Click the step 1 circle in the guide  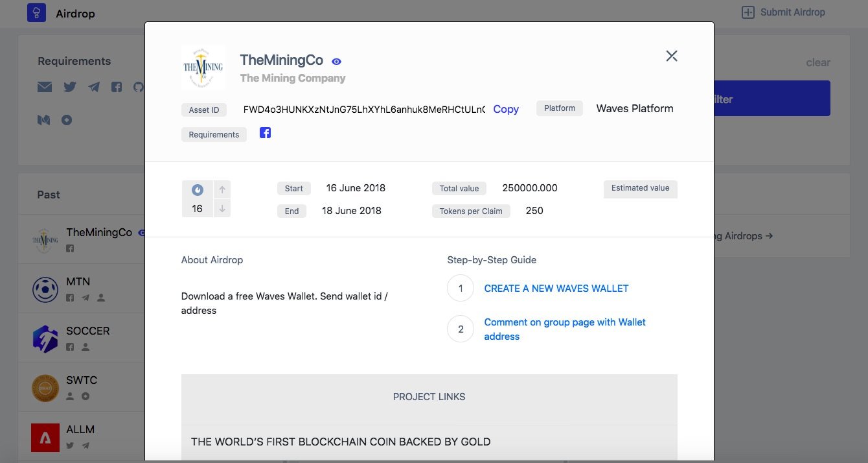click(461, 288)
